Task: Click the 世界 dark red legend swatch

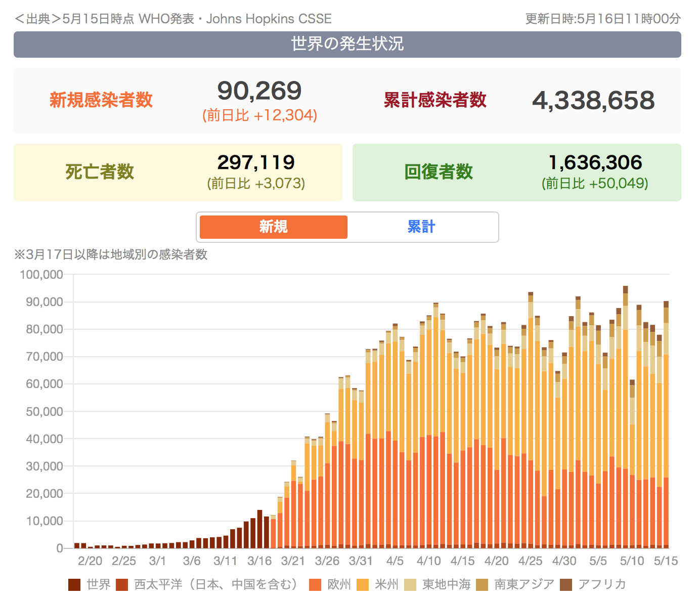Action: pos(74,585)
